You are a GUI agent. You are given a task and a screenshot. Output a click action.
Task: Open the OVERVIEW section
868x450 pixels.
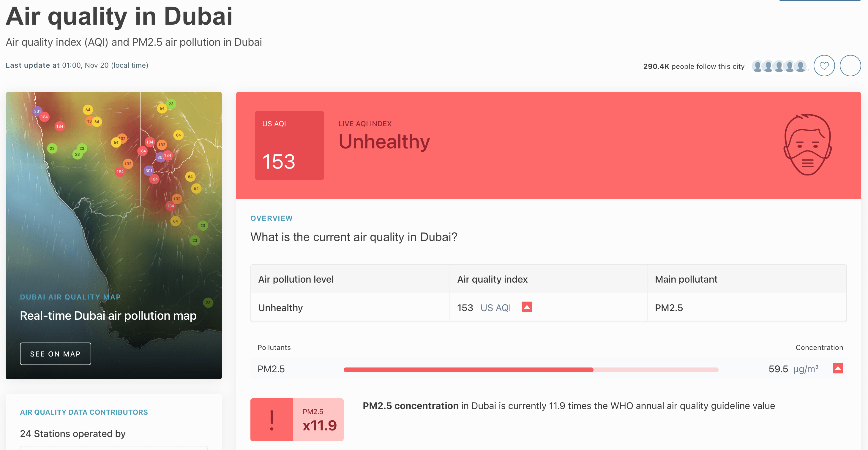click(271, 218)
